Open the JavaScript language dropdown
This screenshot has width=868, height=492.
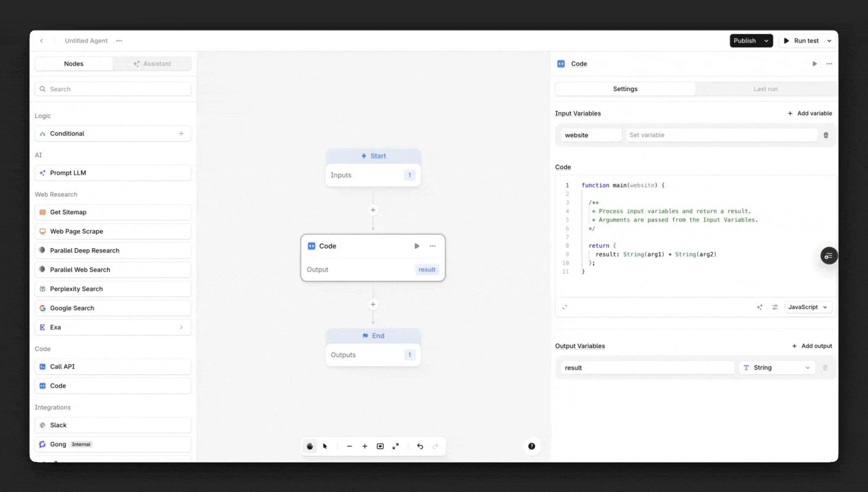click(808, 307)
